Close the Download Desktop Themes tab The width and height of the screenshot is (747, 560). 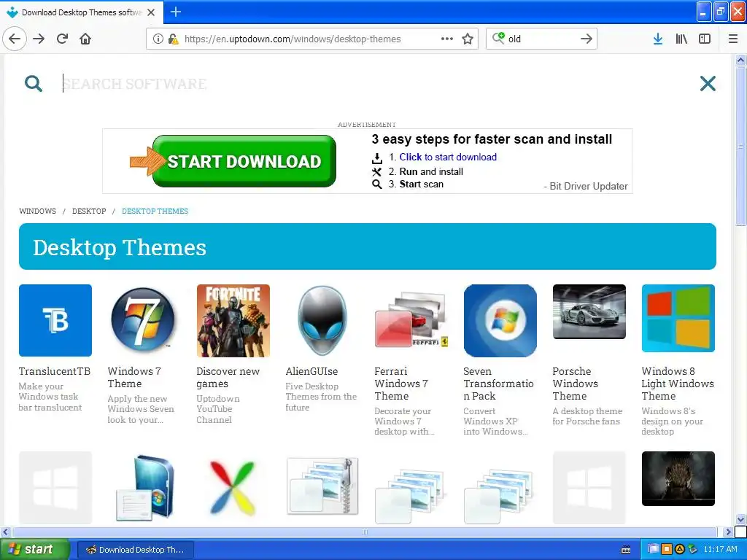pos(151,12)
